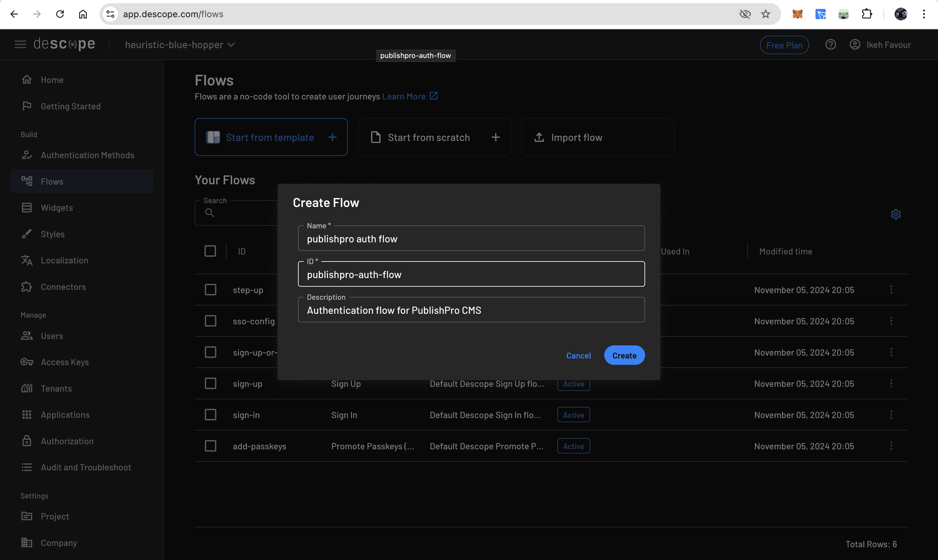
Task: Check the step-up flow checkbox
Action: coord(210,290)
